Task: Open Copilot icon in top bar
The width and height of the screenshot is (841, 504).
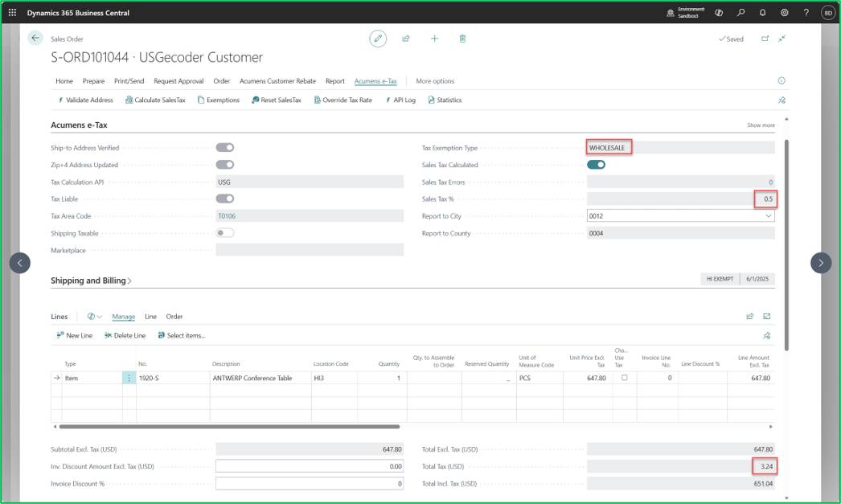Action: [719, 12]
